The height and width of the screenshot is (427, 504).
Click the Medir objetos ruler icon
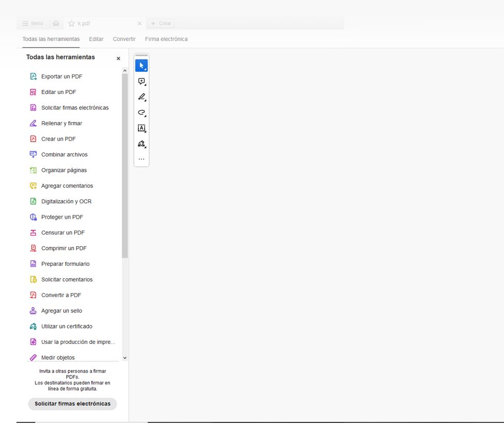point(33,357)
